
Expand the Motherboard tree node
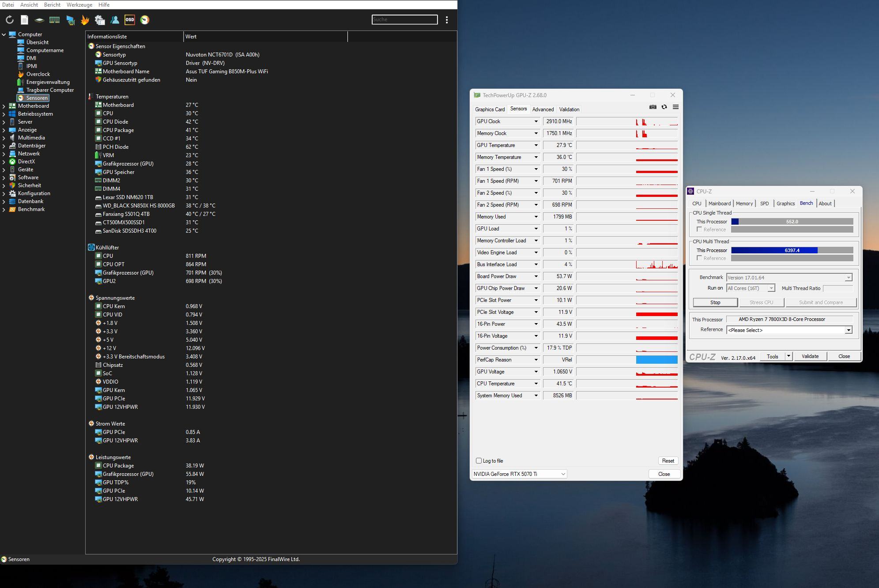coord(4,106)
